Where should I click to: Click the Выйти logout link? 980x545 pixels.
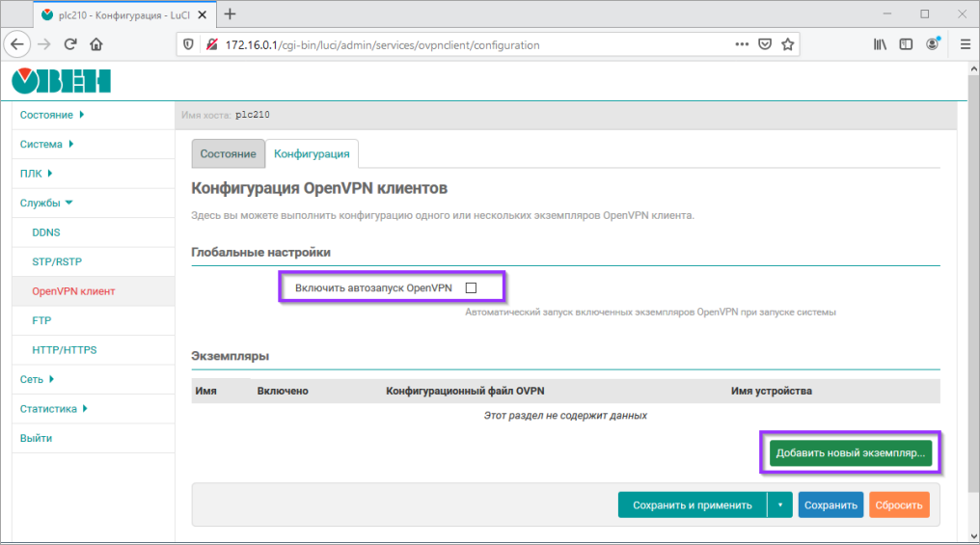[x=36, y=438]
